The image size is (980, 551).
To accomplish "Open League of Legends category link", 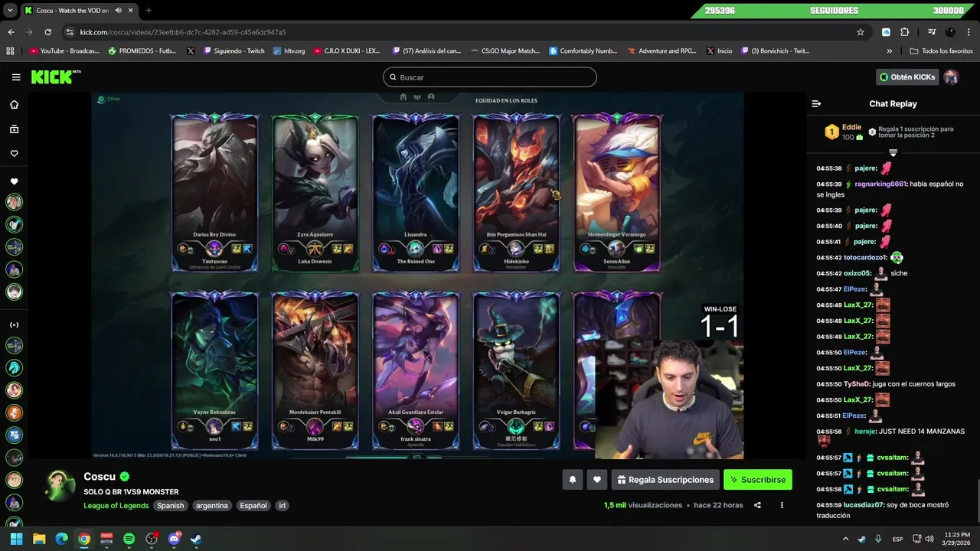I will (116, 505).
